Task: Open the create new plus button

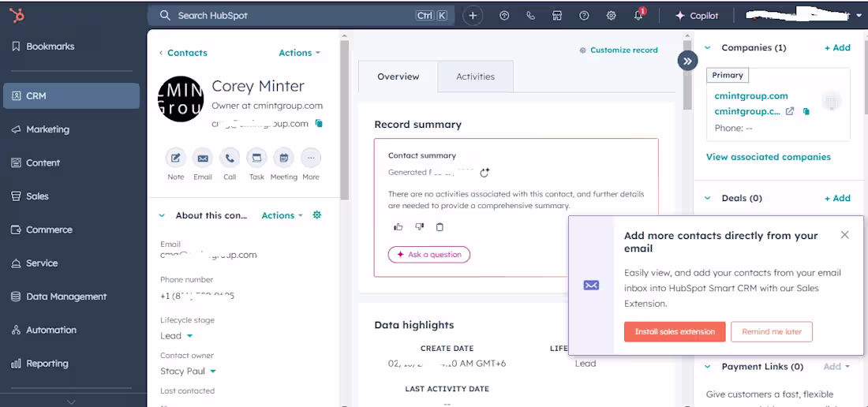Action: click(x=473, y=16)
